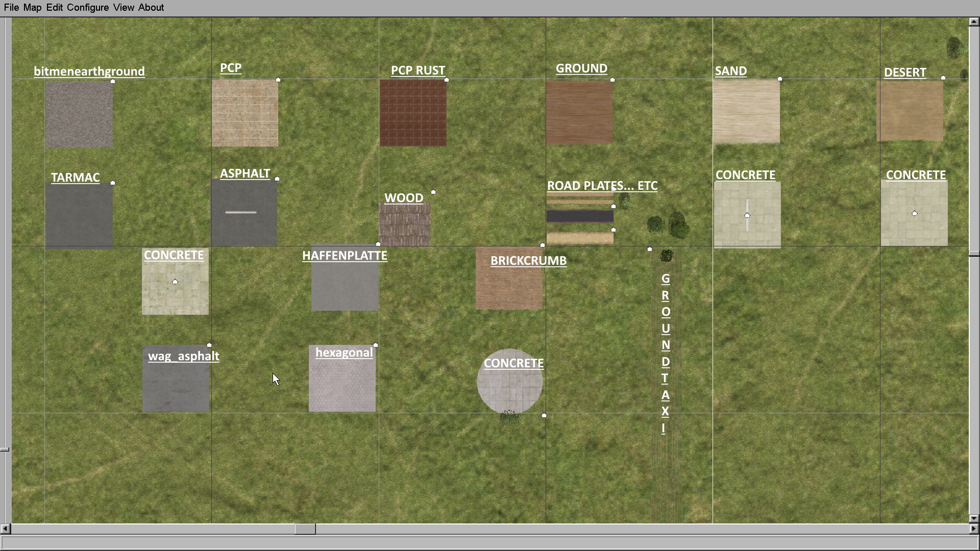Click the scroll up arrow
The width and height of the screenshot is (980, 551).
pyautogui.click(x=973, y=22)
